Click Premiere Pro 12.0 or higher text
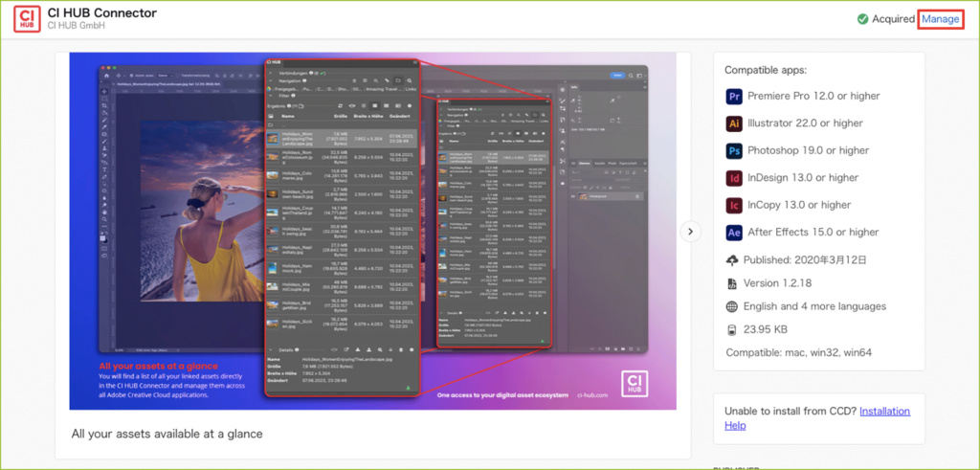Viewport: 980px width, 470px height. click(x=813, y=97)
